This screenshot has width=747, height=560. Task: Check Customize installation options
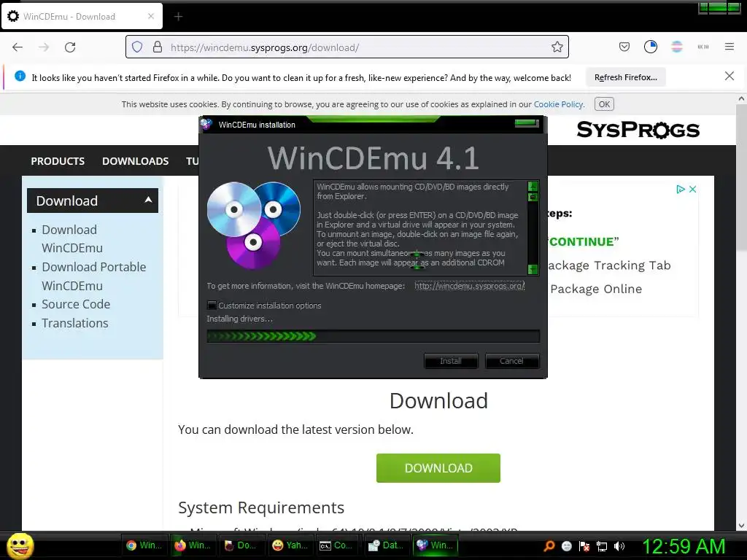212,306
